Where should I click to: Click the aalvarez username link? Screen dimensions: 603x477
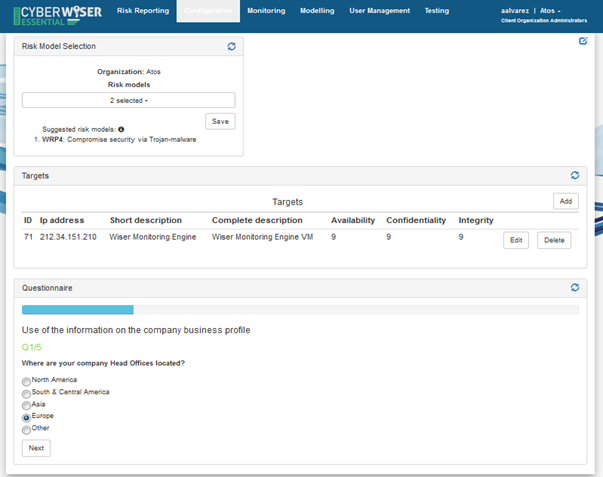point(515,11)
